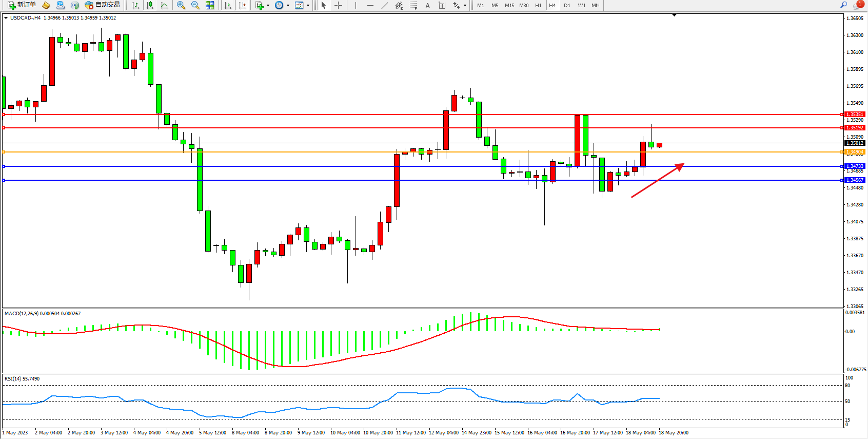Image resolution: width=868 pixels, height=439 pixels.
Task: Open the indicators list dropdown arrow
Action: (x=268, y=6)
